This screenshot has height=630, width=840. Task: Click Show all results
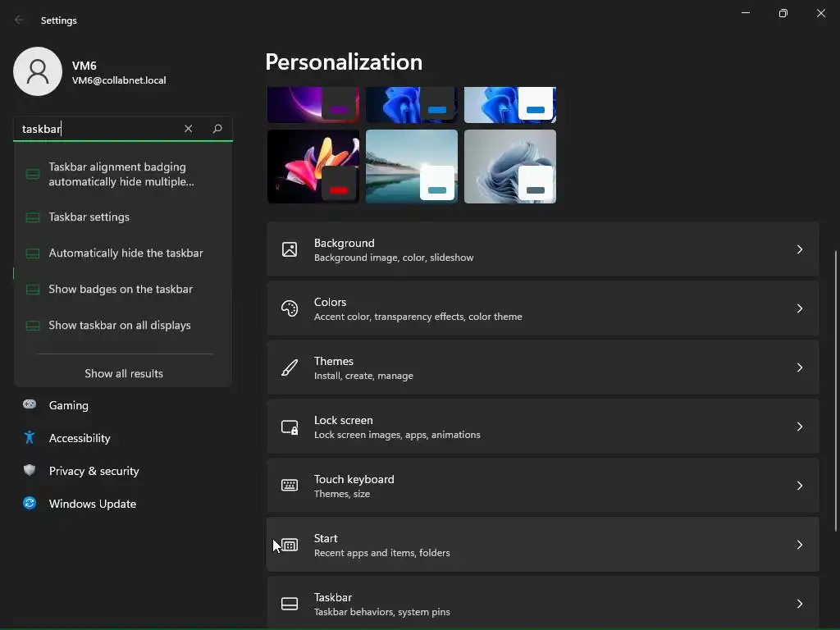click(x=124, y=373)
